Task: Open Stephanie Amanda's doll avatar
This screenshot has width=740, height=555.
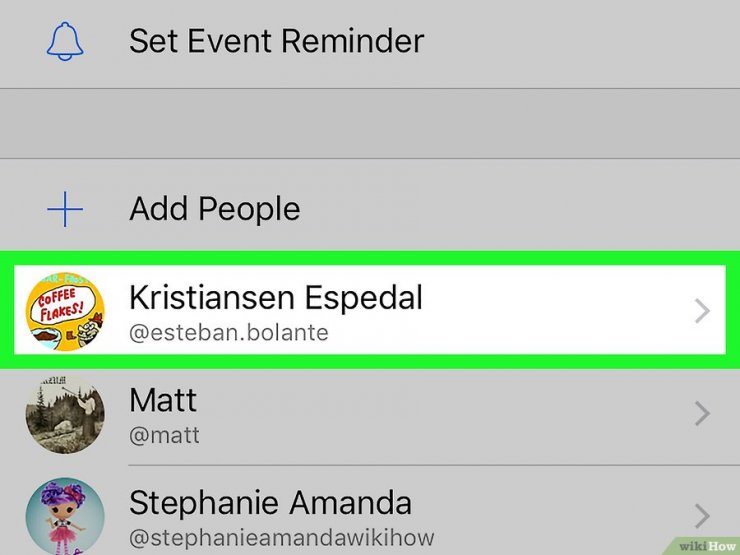Action: click(65, 516)
